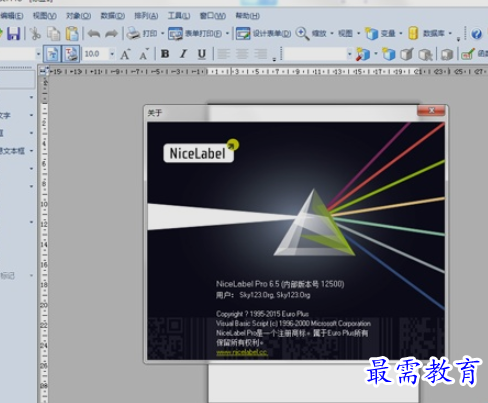Expand the 视图 toolbar dropdown arrow
Screen dimensions: 488x403
[x=359, y=34]
